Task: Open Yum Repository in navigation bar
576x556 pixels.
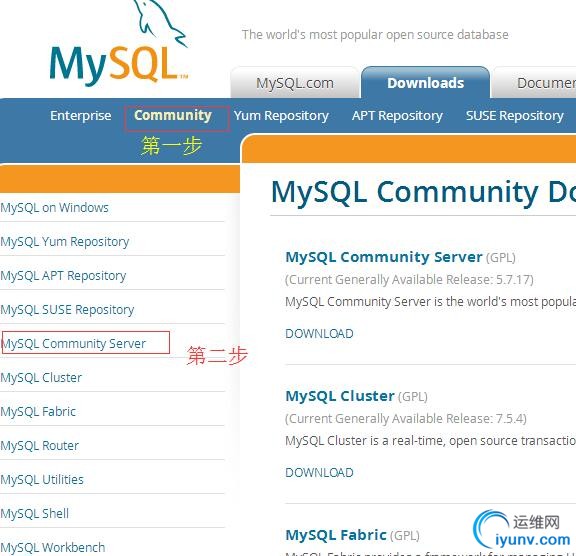Action: point(281,116)
